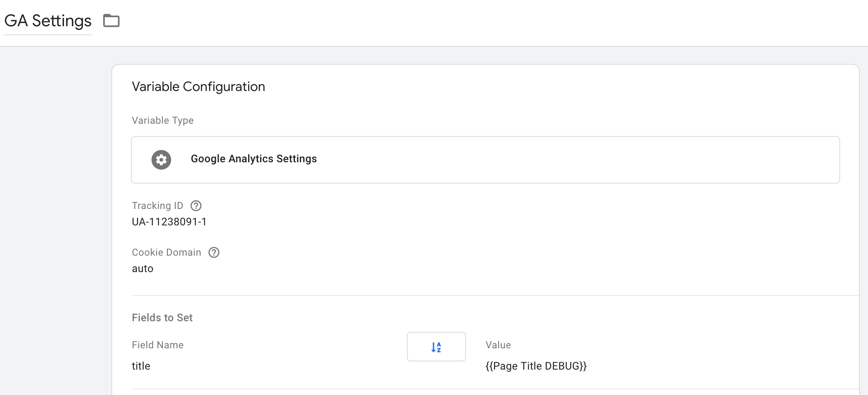Select the Google Analytics Settings variable type text

253,159
